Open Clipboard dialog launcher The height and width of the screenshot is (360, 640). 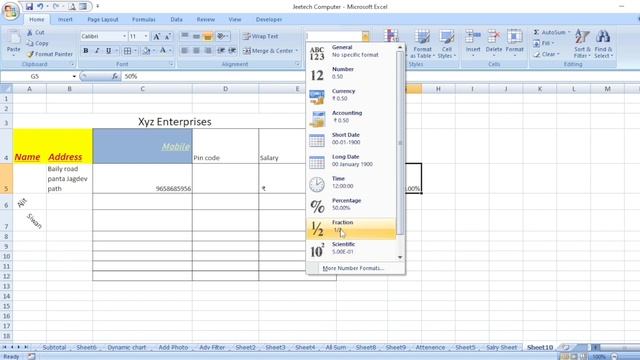tap(72, 64)
